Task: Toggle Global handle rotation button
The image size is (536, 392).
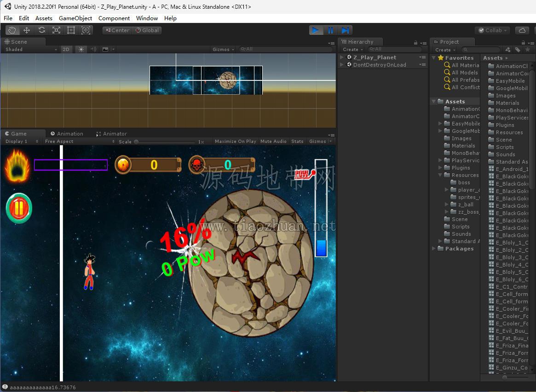Action: pos(147,30)
